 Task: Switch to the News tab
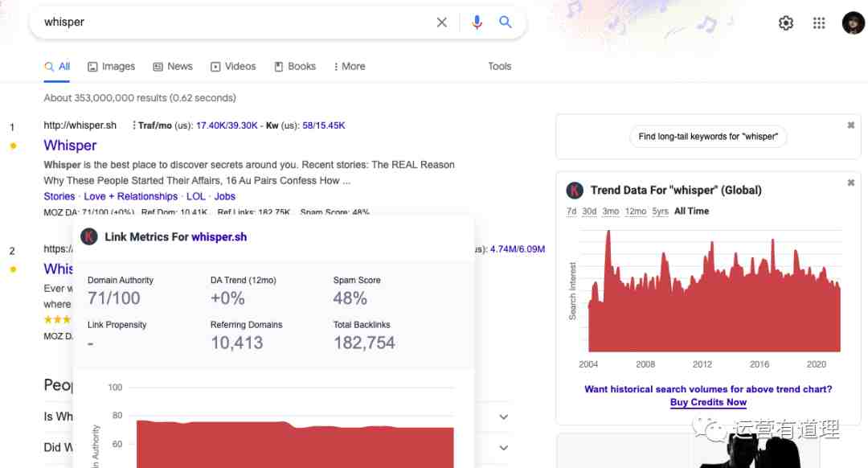173,67
